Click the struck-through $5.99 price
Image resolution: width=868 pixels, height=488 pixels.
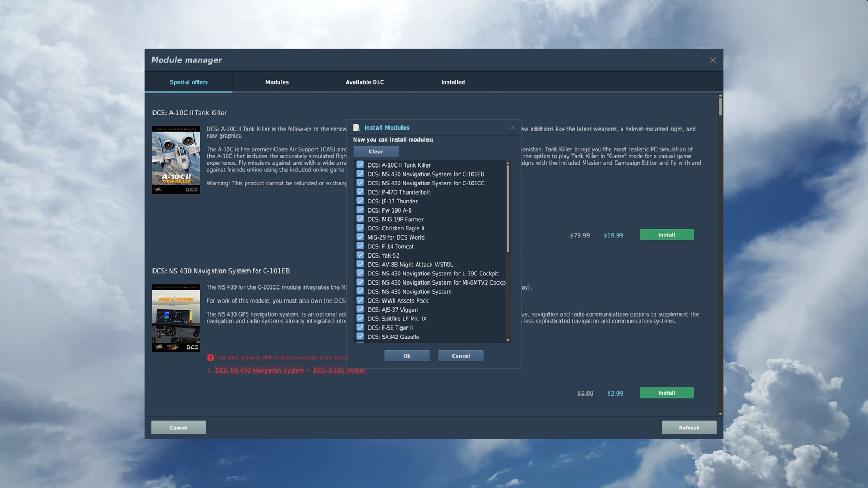click(585, 394)
